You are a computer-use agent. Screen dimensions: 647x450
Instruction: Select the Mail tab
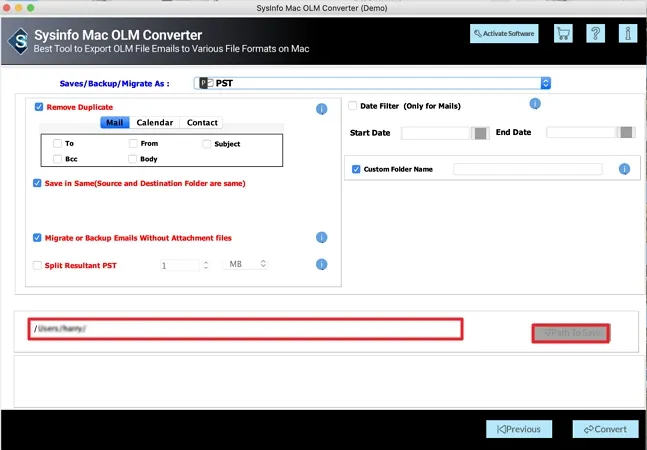tap(115, 123)
